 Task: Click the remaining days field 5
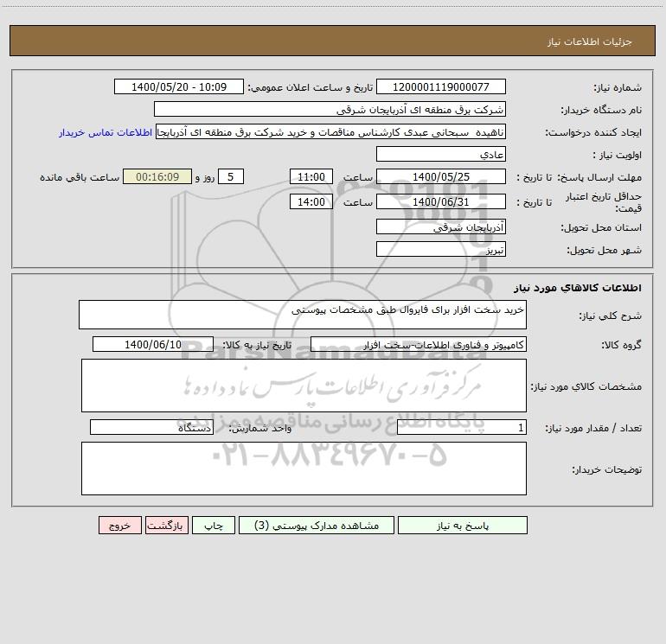[x=231, y=176]
